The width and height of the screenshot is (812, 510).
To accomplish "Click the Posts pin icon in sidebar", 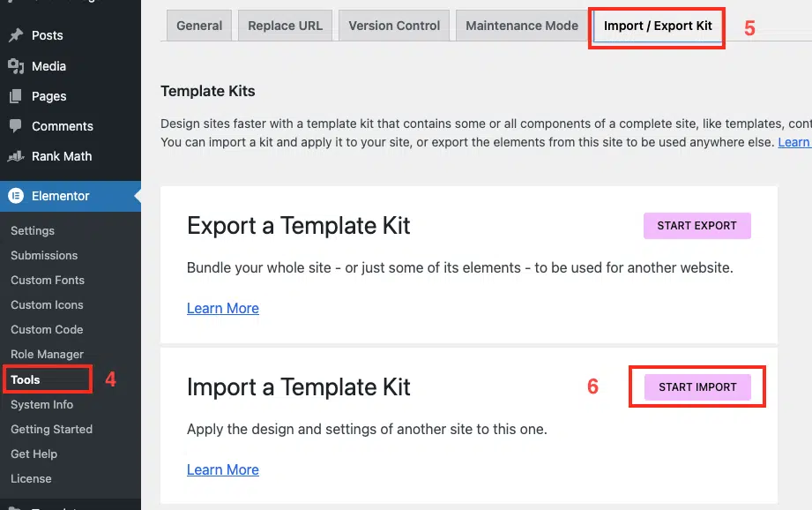I will (16, 35).
